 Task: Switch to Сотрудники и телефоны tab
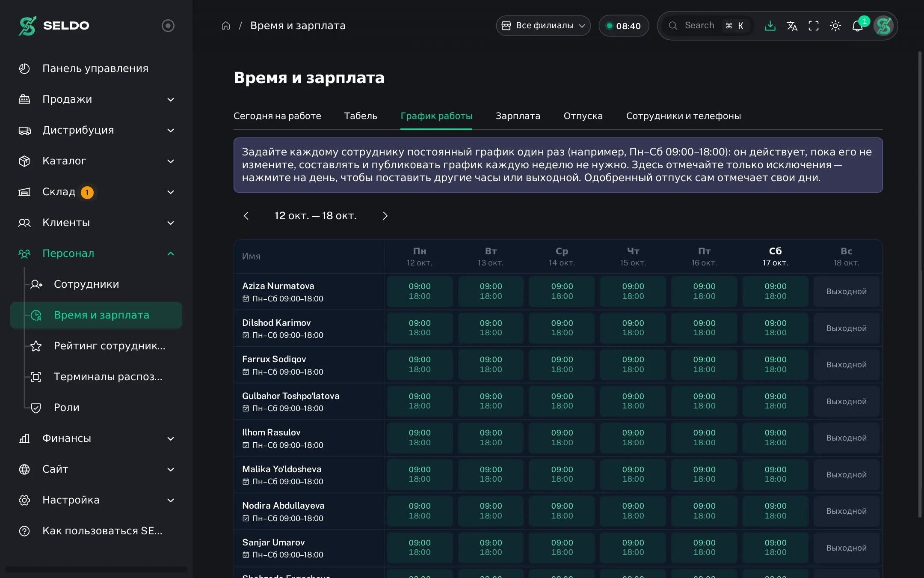tap(684, 116)
